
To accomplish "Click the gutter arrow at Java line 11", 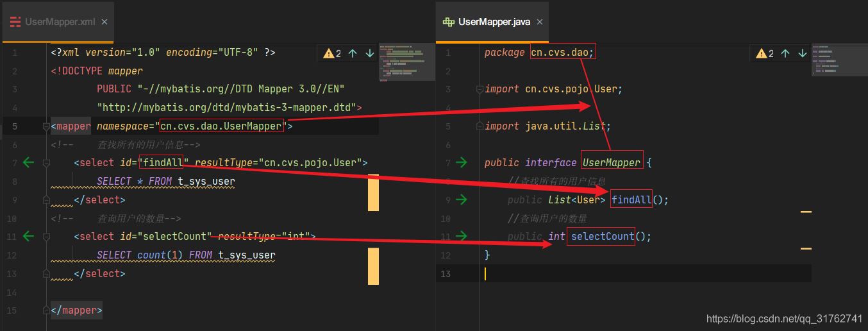I will (x=461, y=236).
